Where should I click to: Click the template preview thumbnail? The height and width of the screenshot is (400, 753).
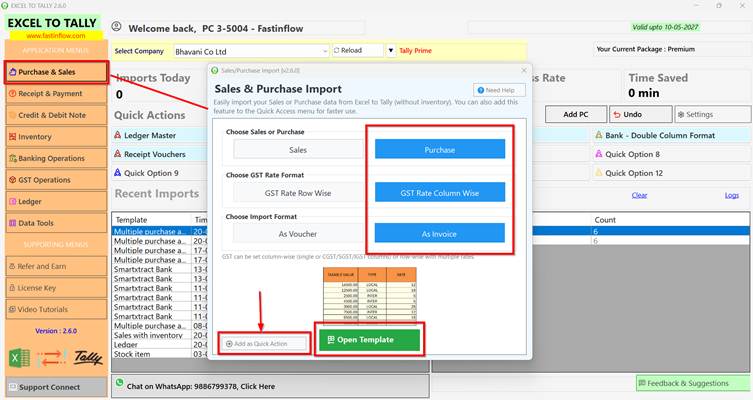370,296
